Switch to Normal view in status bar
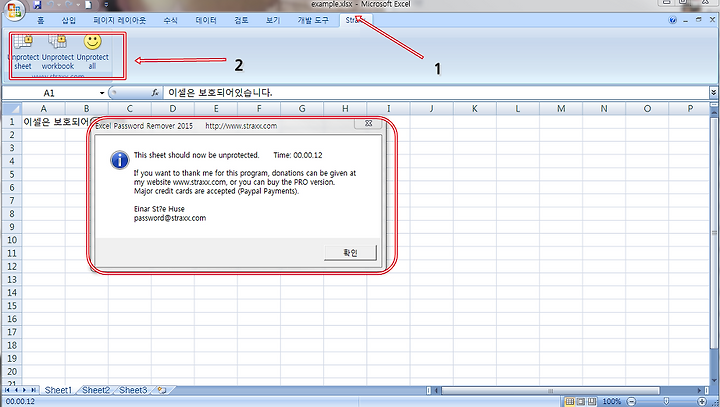 [570, 401]
